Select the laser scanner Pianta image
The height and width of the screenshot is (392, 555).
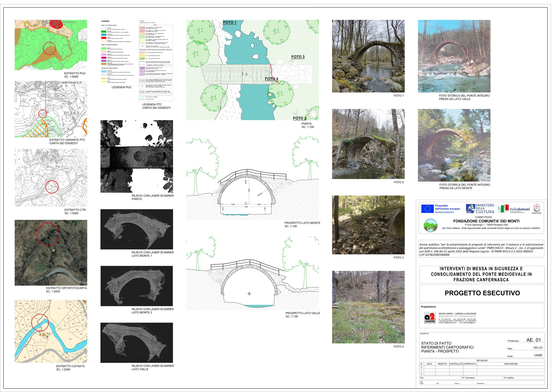pos(137,156)
